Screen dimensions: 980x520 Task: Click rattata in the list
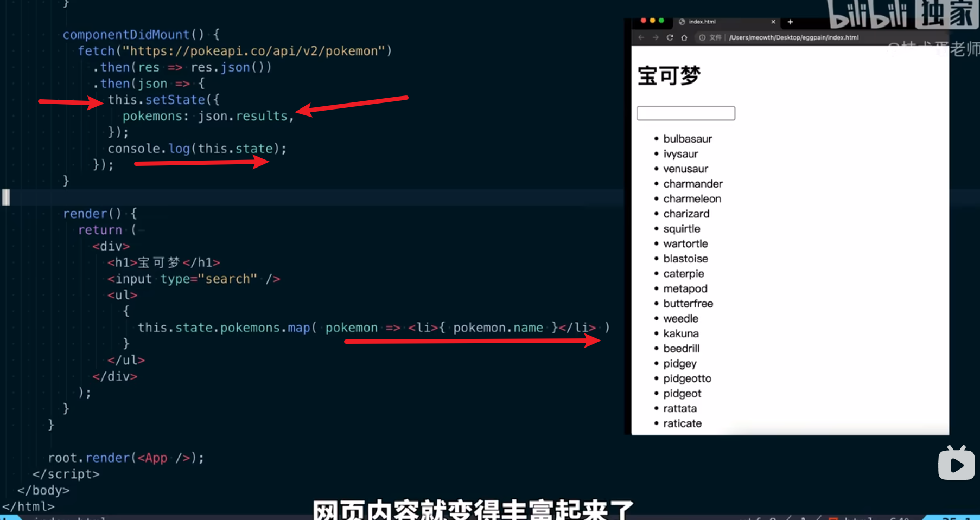(680, 408)
